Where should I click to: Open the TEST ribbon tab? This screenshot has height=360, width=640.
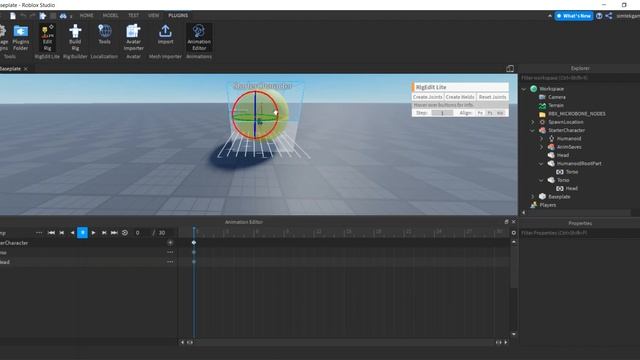click(133, 16)
